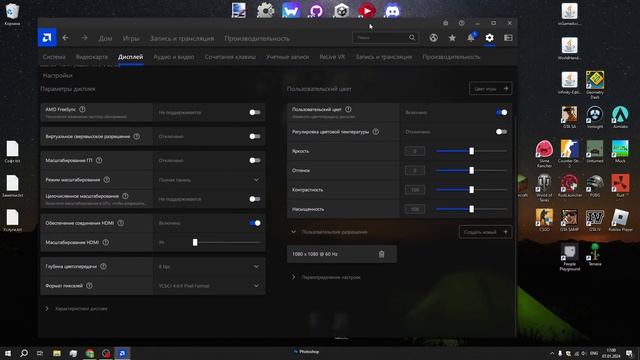Toggle Пользовательский цвет switch
This screenshot has width=640, height=360.
coord(502,112)
